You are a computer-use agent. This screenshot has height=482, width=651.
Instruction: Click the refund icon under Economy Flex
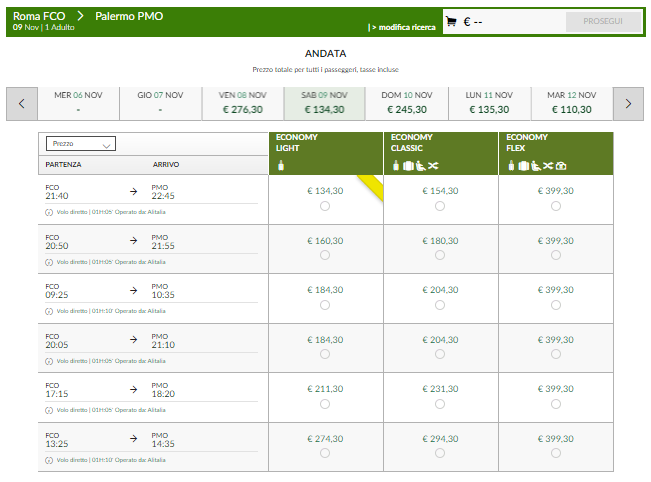pos(561,165)
